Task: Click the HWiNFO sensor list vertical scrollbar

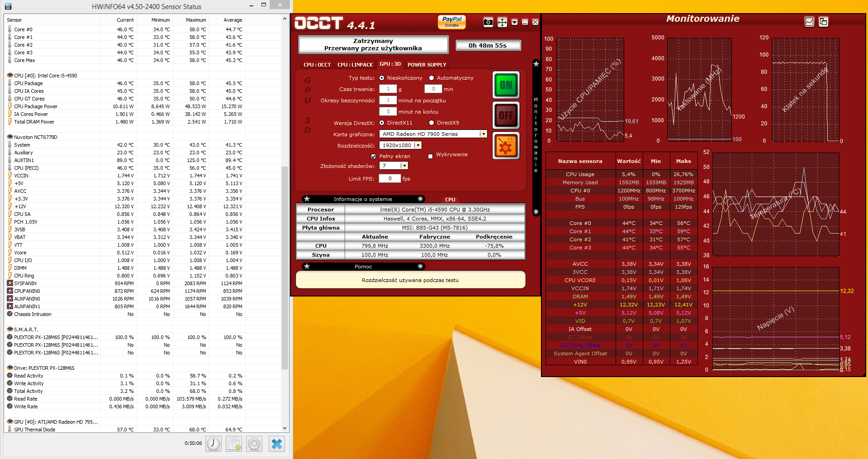Action: pos(285,267)
